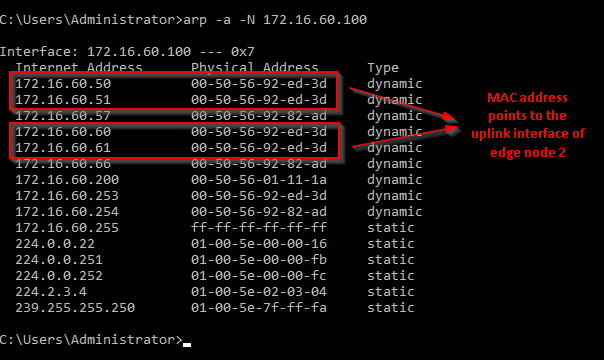Click the blinking cursor at prompt
Viewport: 604px width, 360px height.
pos(187,345)
